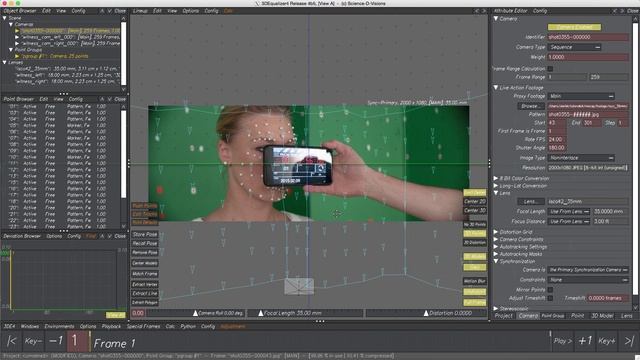
Task: Click the Extract Line button
Action: pos(145,293)
